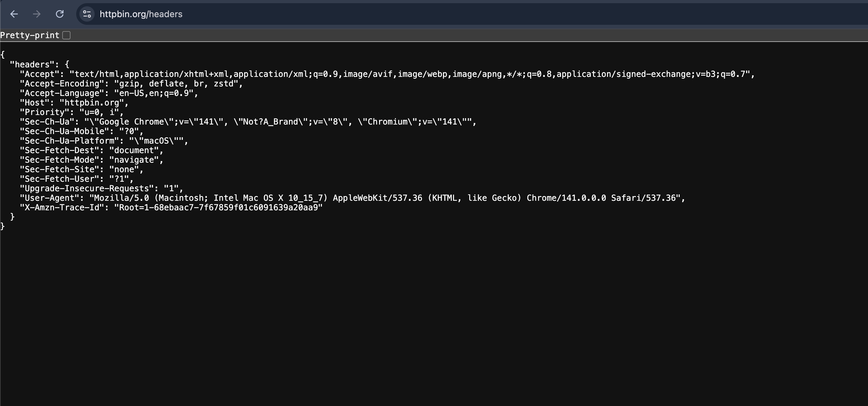This screenshot has height=406, width=868.
Task: Click the httpbin.org/headers address bar
Action: [141, 14]
